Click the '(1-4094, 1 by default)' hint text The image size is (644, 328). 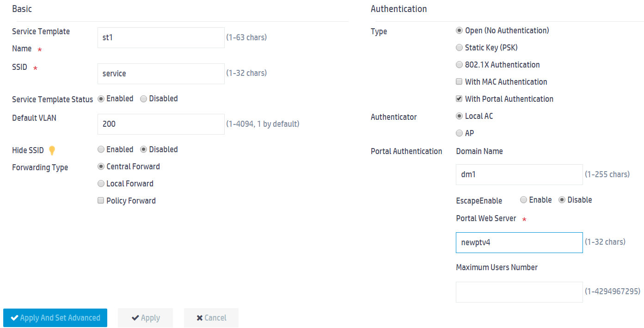click(x=263, y=124)
